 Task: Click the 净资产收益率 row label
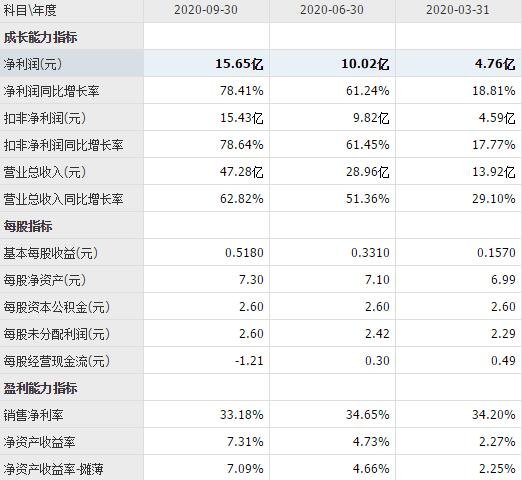(39, 442)
